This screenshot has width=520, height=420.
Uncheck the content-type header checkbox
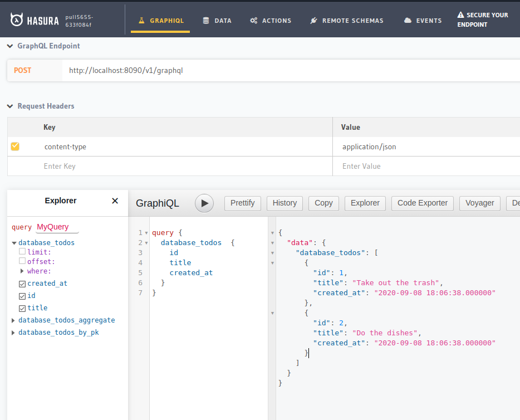[x=15, y=146]
